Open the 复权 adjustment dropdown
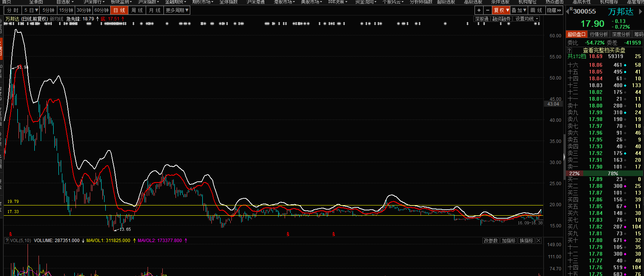644x276 pixels. click(501, 10)
